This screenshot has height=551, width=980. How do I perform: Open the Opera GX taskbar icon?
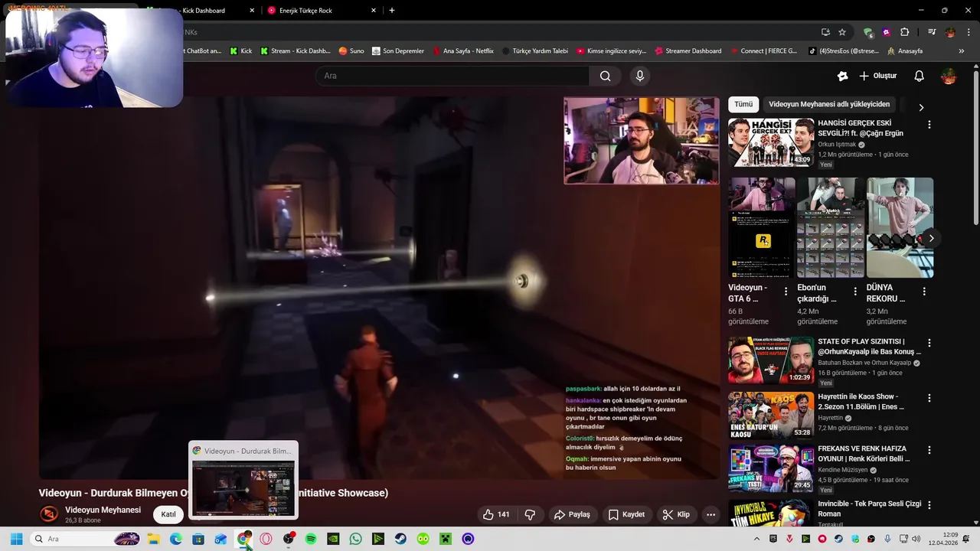pos(266,539)
